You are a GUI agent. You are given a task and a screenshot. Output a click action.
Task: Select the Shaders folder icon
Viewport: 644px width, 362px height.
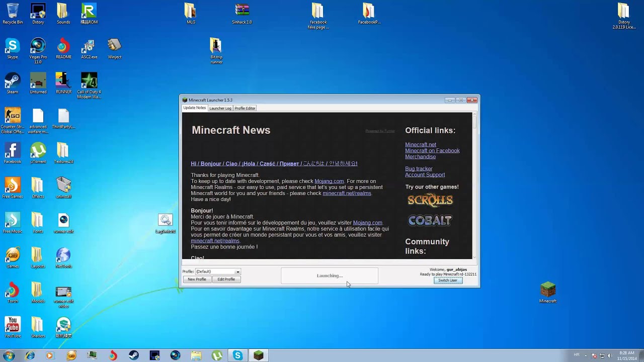[x=38, y=327]
